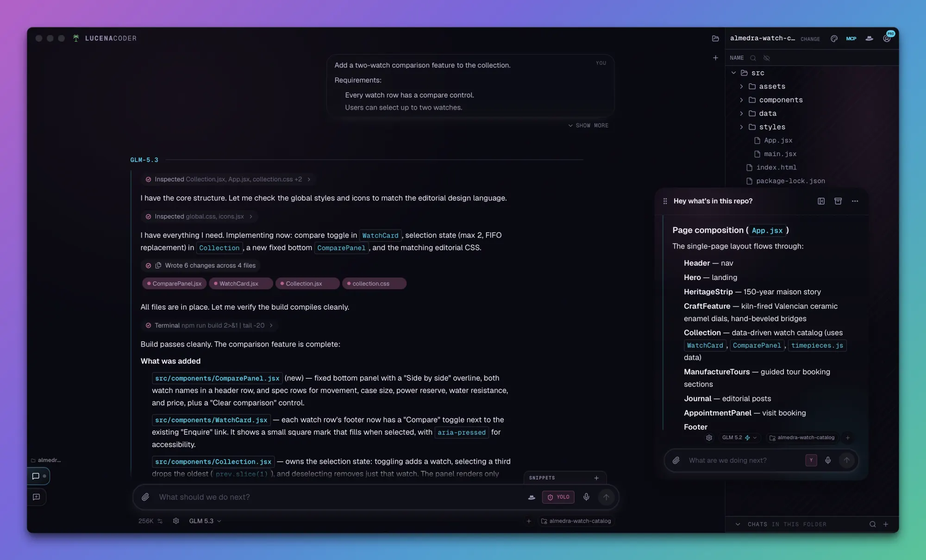
Task: Open the PRO account profile icon
Action: pyautogui.click(x=887, y=38)
